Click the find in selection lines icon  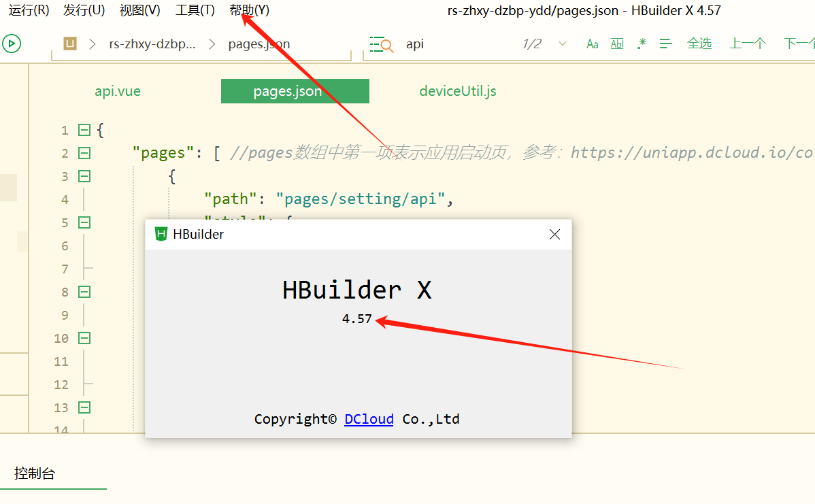[666, 44]
